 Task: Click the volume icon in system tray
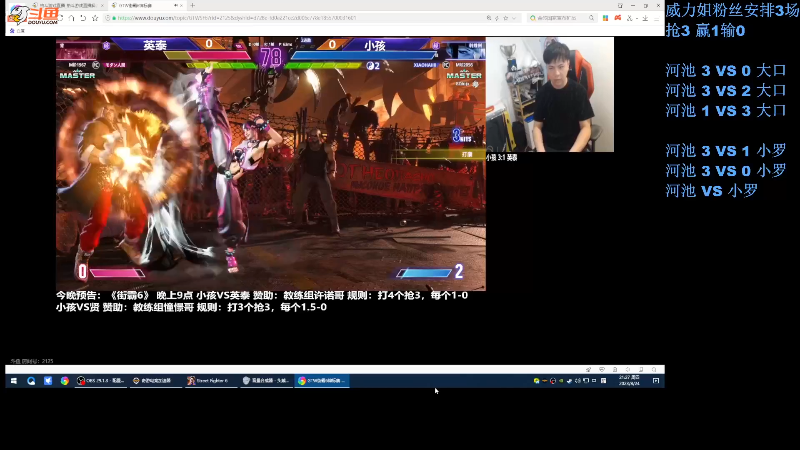tap(578, 381)
